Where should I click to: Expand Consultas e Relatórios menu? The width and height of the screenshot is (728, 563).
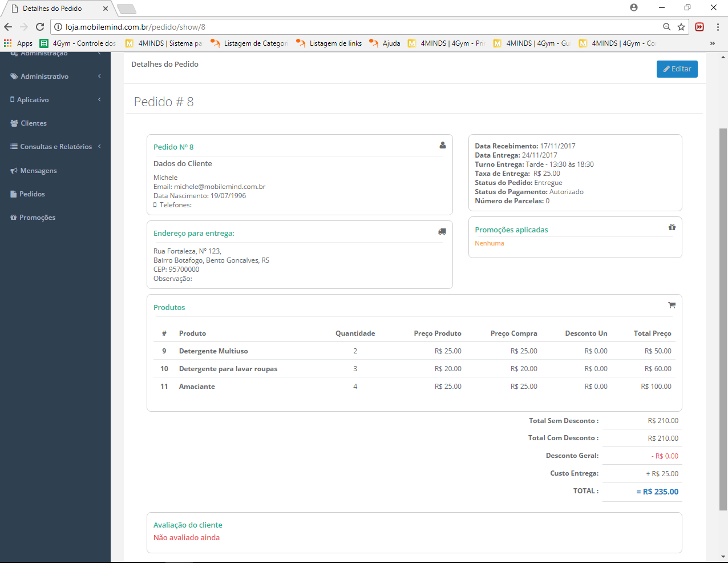click(56, 147)
